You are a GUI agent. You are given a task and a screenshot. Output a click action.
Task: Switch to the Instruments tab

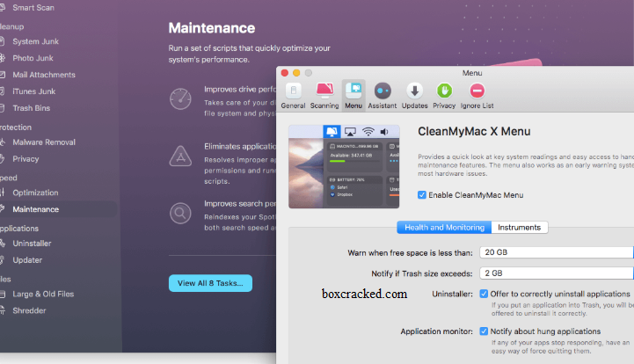pyautogui.click(x=520, y=228)
